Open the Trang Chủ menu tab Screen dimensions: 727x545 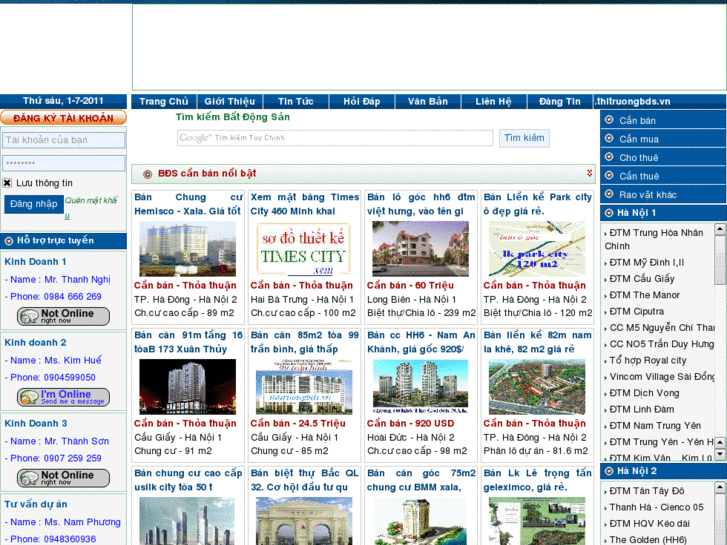[x=164, y=102]
